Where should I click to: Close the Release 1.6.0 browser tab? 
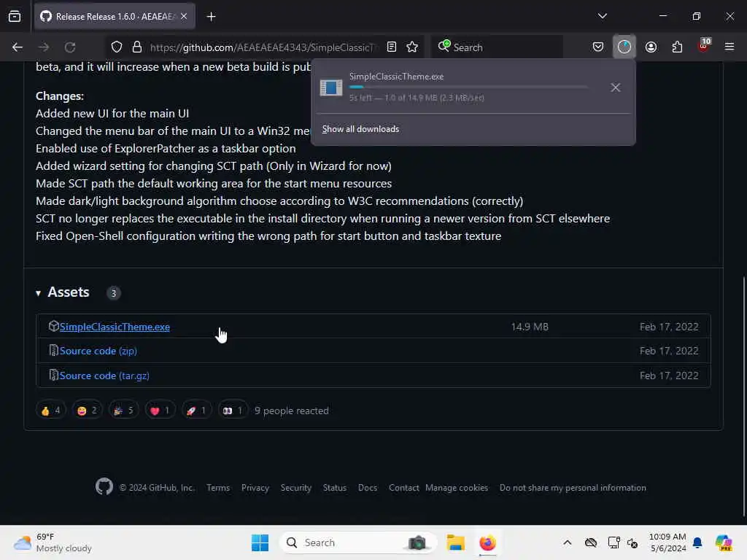click(184, 17)
